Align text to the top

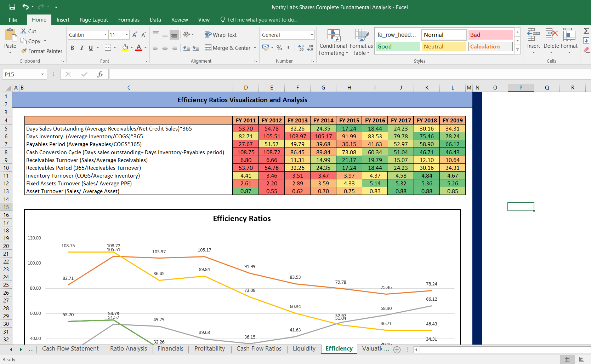pyautogui.click(x=156, y=34)
